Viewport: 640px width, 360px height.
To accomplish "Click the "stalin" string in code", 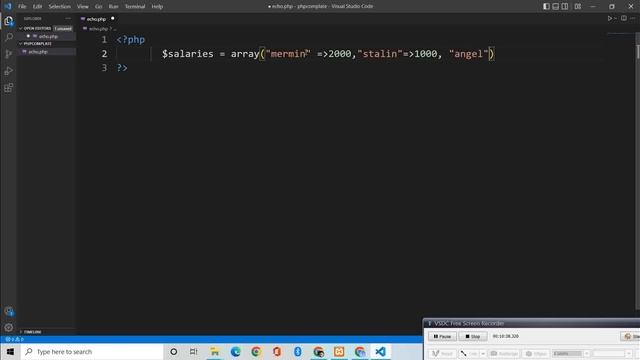I will pyautogui.click(x=380, y=53).
